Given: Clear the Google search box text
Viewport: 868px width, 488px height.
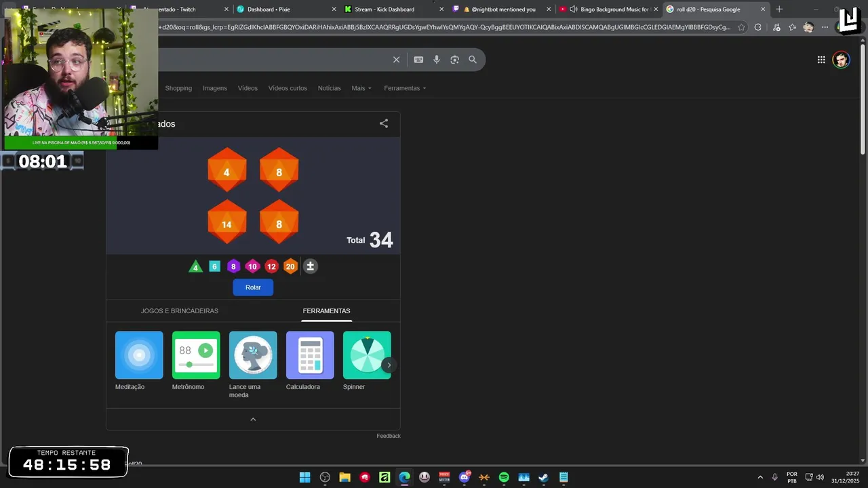Looking at the screenshot, I should click(x=397, y=60).
